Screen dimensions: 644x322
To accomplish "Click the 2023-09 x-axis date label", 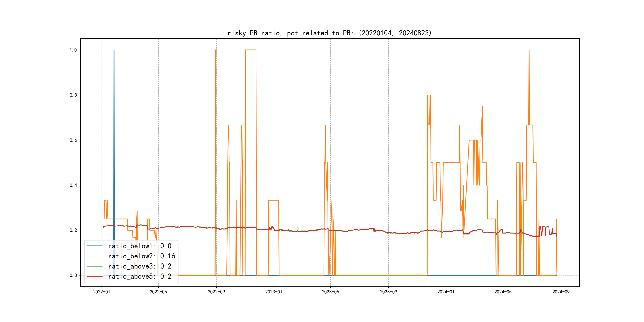I will [x=388, y=292].
